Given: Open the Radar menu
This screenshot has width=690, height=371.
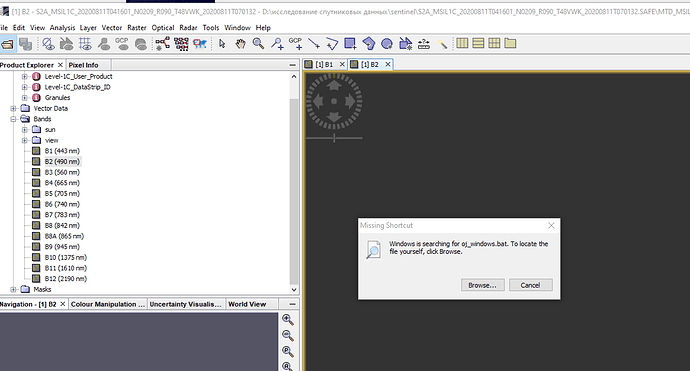Looking at the screenshot, I should 188,28.
